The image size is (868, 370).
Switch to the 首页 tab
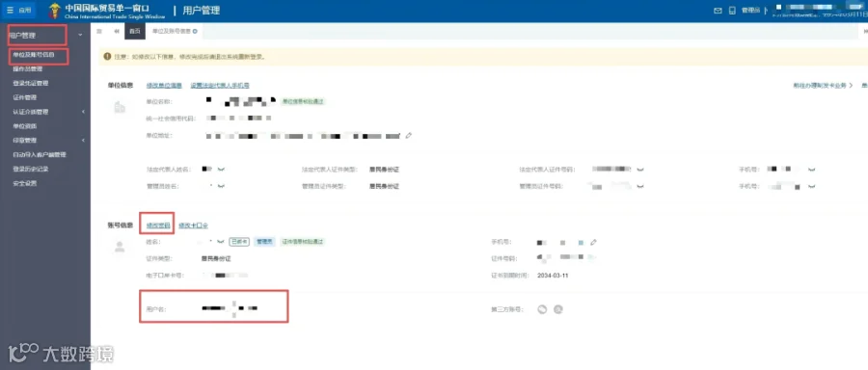(134, 32)
